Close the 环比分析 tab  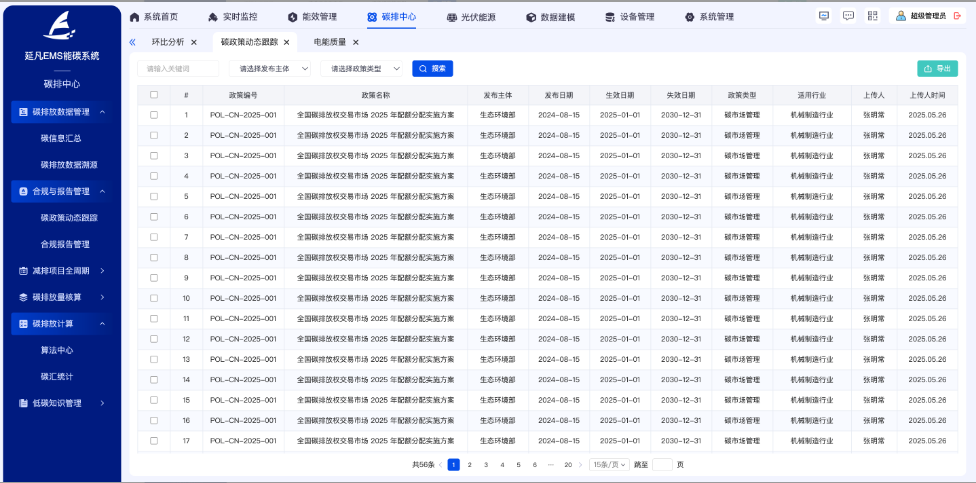(x=194, y=42)
